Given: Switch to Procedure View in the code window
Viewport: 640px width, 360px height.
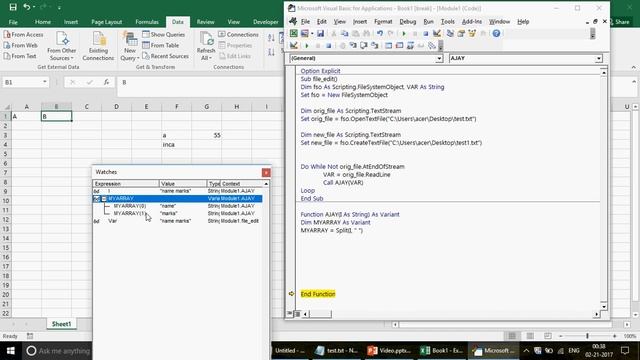Looking at the screenshot, I should [x=289, y=313].
